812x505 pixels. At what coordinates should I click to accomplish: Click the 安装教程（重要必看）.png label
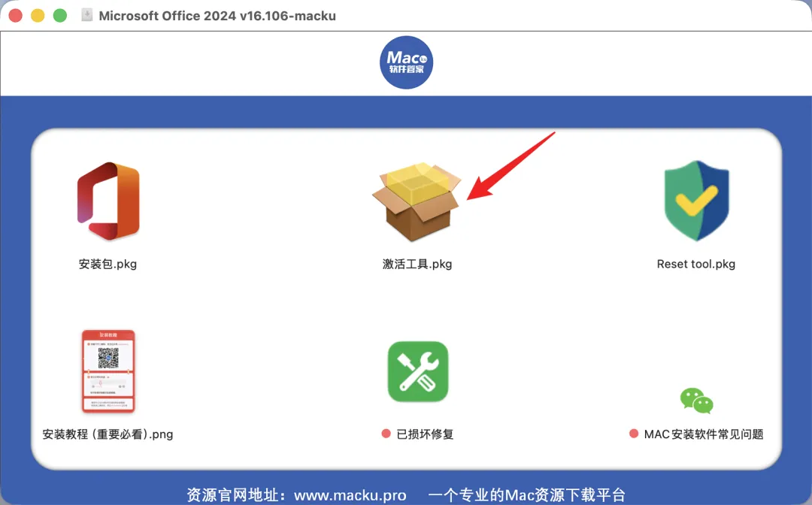tap(108, 434)
